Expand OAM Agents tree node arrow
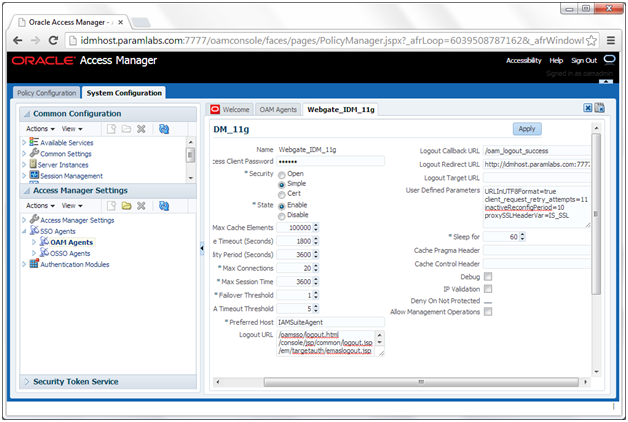The width and height of the screenshot is (628, 422). point(34,242)
